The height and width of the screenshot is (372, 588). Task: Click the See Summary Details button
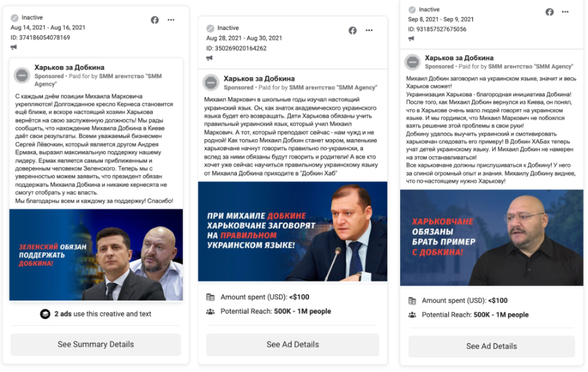tap(96, 344)
